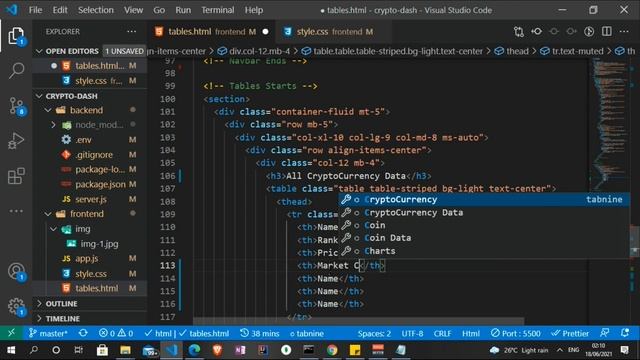Expand the Outline section
640x360 pixels.
tap(62, 304)
